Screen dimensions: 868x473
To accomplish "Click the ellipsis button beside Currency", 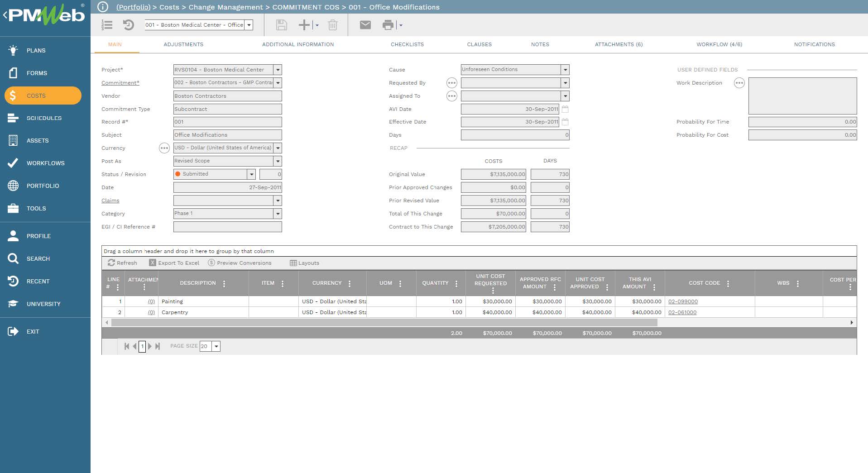I will 164,148.
